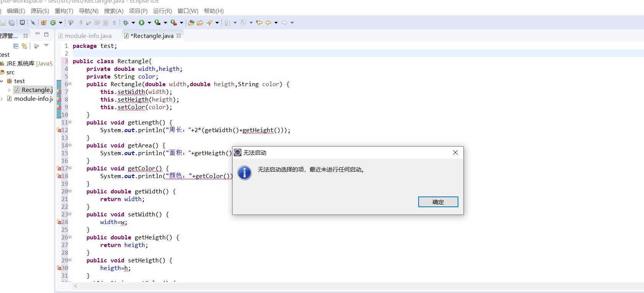The image size is (644, 293).
Task: Open a terminal from the toolbar
Action: [x=22, y=23]
